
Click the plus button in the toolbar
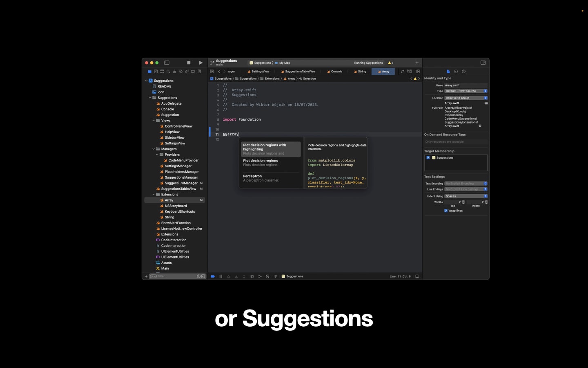(417, 63)
